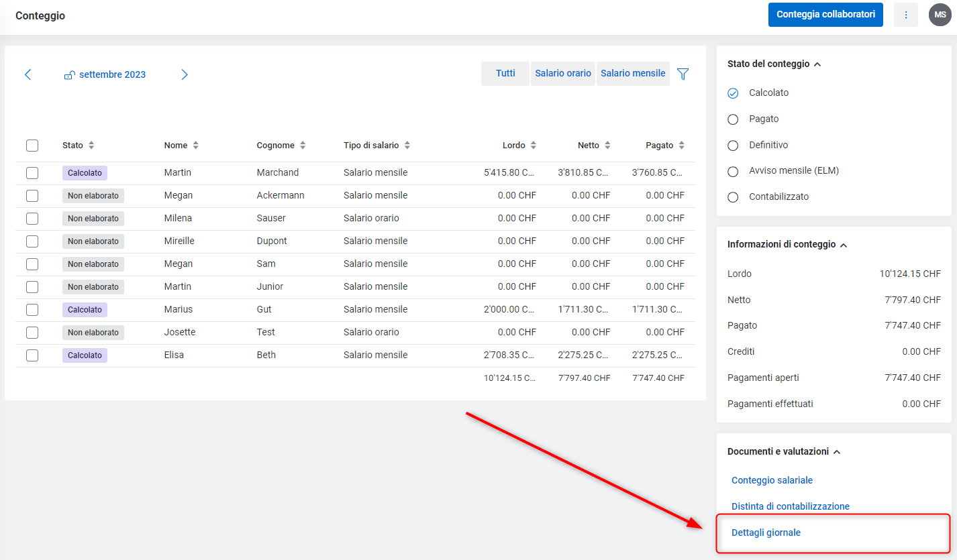This screenshot has width=957, height=560.
Task: Sort by Stato column arrows
Action: pyautogui.click(x=91, y=146)
